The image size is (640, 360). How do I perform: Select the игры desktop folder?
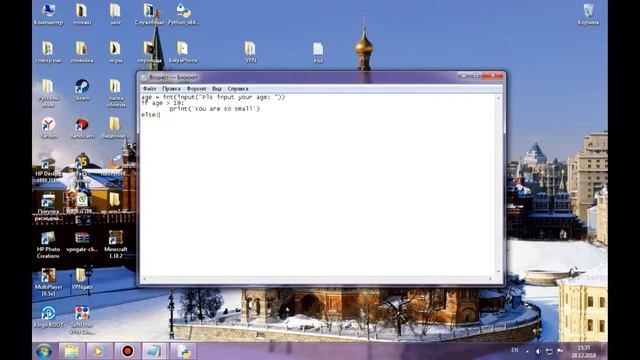click(116, 52)
